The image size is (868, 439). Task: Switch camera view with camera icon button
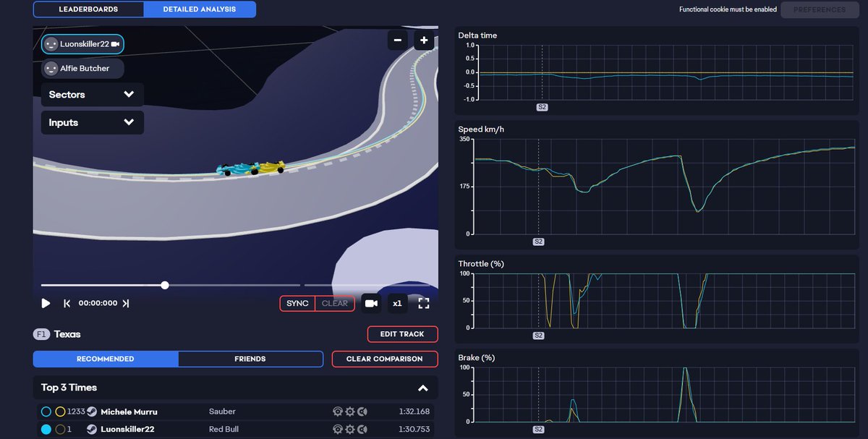pyautogui.click(x=371, y=303)
